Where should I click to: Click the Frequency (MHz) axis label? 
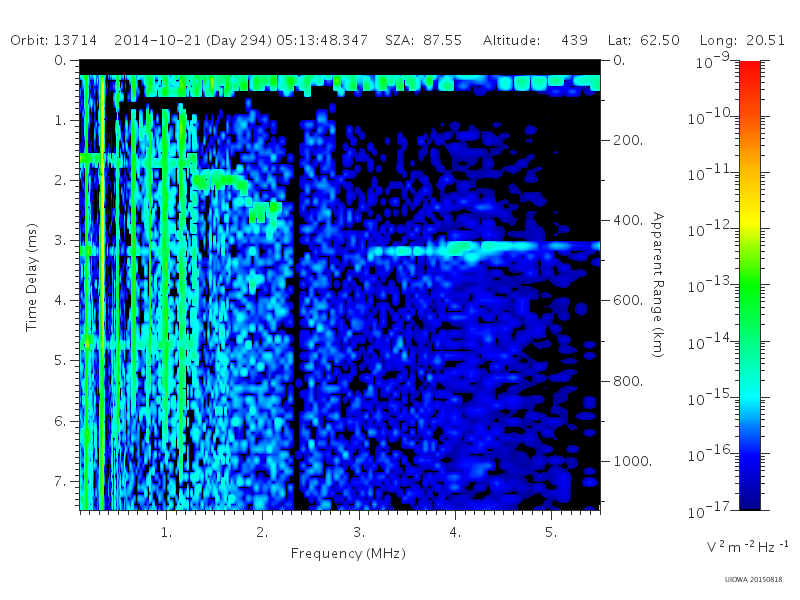[348, 554]
